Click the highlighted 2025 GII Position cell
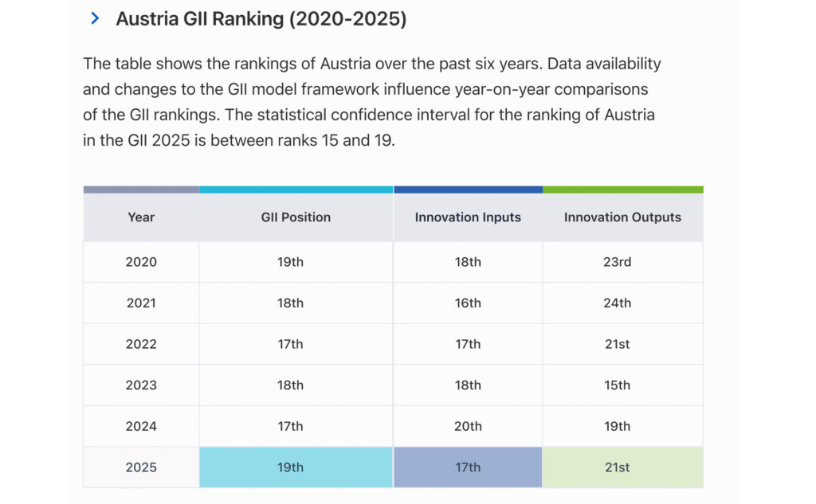 point(296,467)
